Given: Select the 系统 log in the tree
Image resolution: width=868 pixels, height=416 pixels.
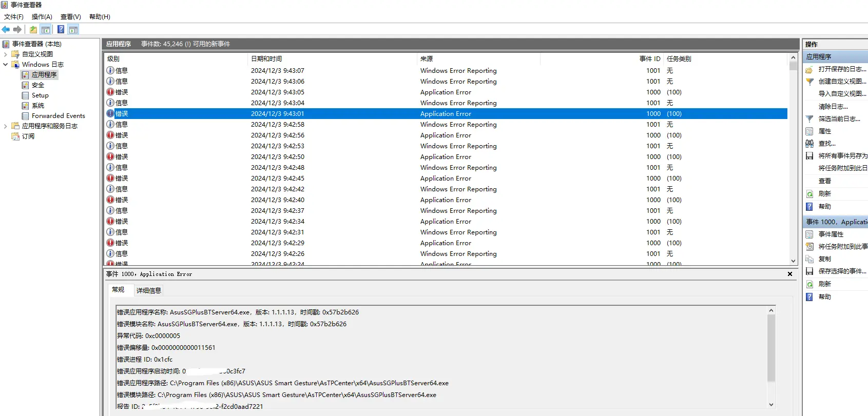Looking at the screenshot, I should [38, 106].
